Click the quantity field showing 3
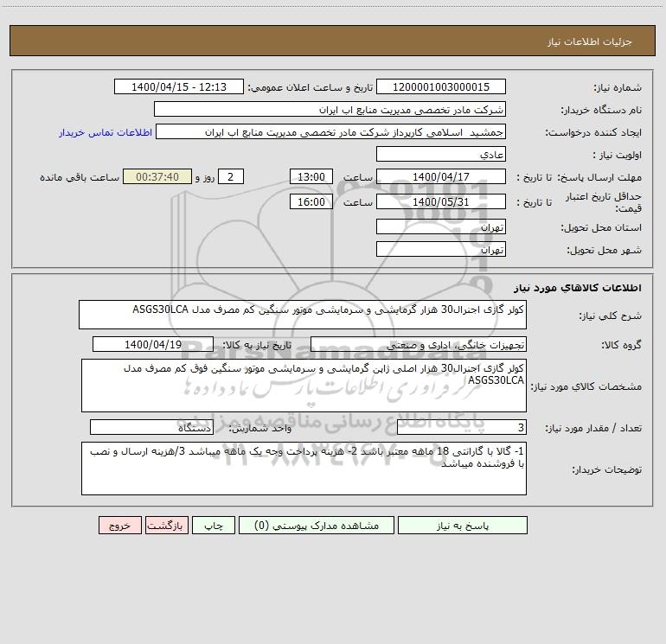Image resolution: width=666 pixels, height=644 pixels. pyautogui.click(x=462, y=427)
